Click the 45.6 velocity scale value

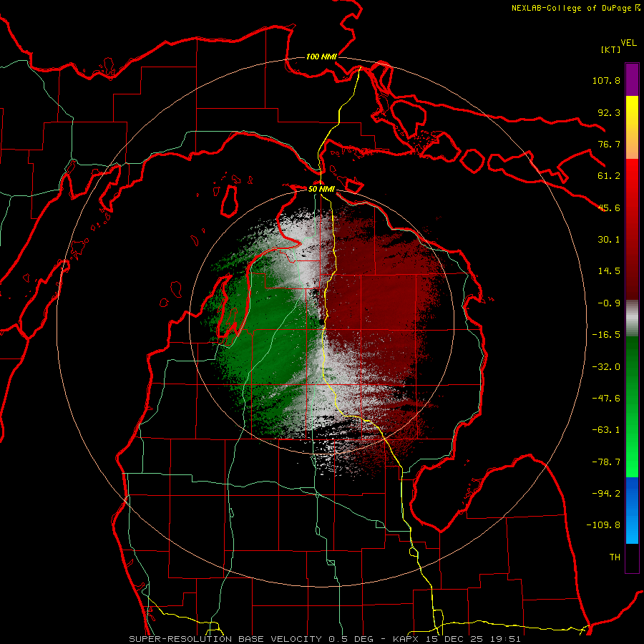(x=609, y=208)
